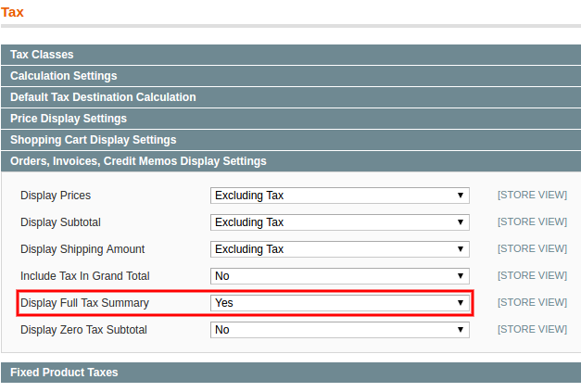
Task: Click the Display Shipping Amount field label
Action: click(x=82, y=249)
